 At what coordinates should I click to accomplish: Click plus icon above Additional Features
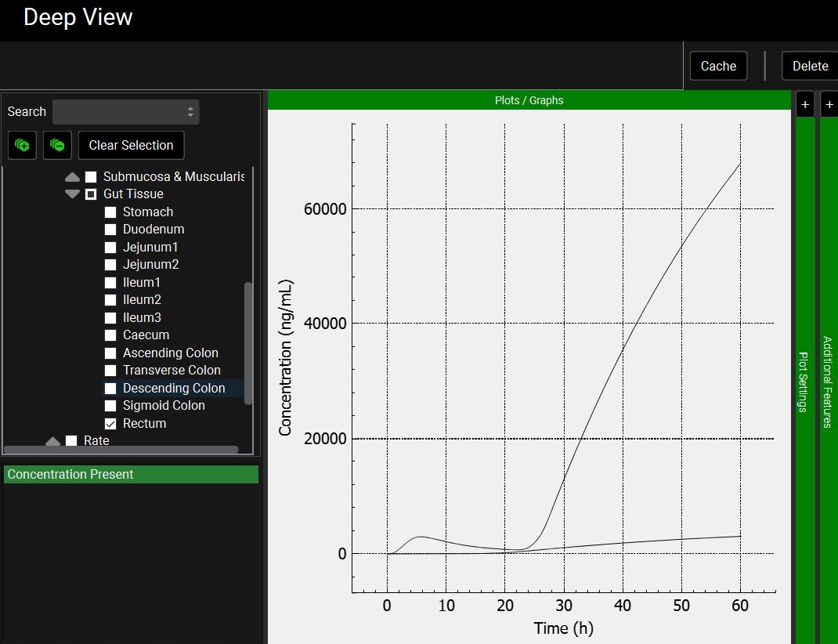coord(829,105)
